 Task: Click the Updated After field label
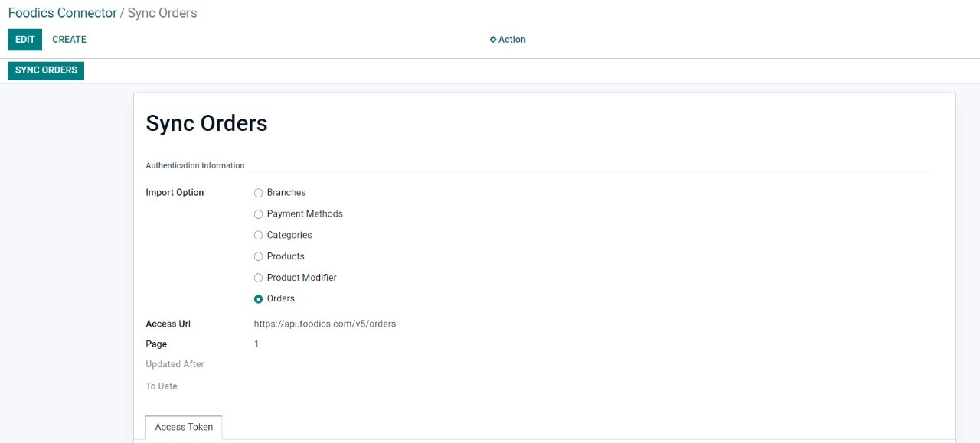click(175, 364)
